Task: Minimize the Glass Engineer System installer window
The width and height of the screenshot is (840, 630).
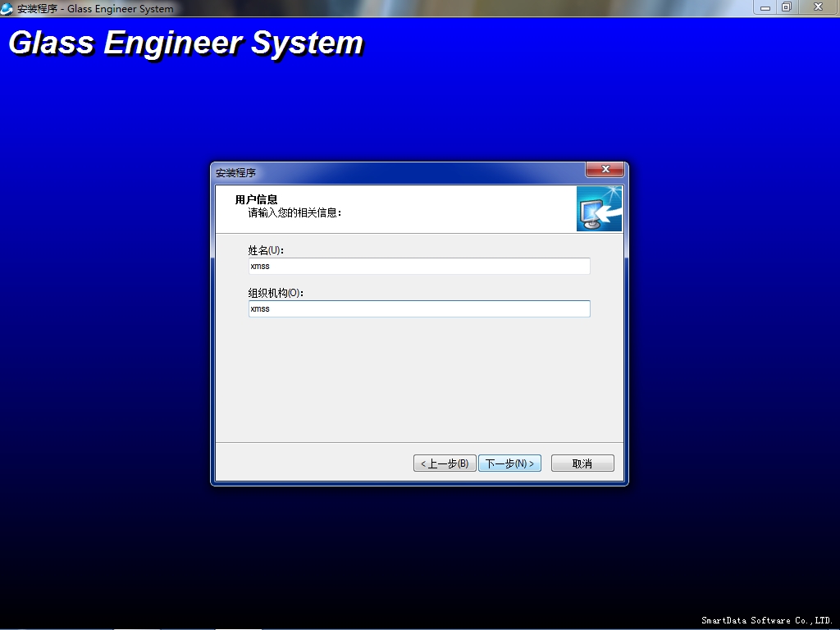Action: (x=765, y=7)
